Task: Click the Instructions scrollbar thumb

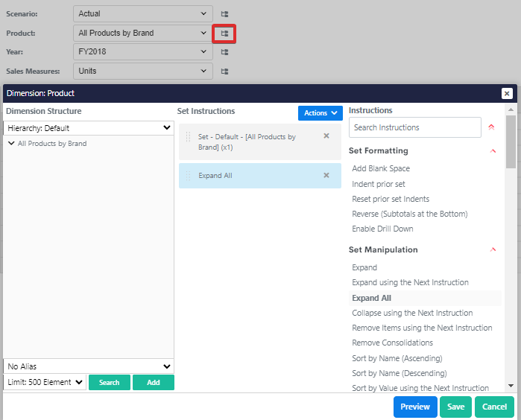Action: pos(511,142)
